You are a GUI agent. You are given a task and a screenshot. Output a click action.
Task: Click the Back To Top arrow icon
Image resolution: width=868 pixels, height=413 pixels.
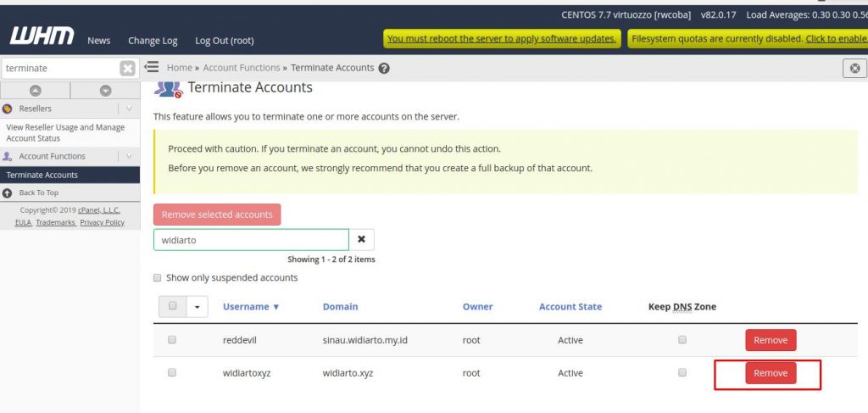[x=7, y=193]
